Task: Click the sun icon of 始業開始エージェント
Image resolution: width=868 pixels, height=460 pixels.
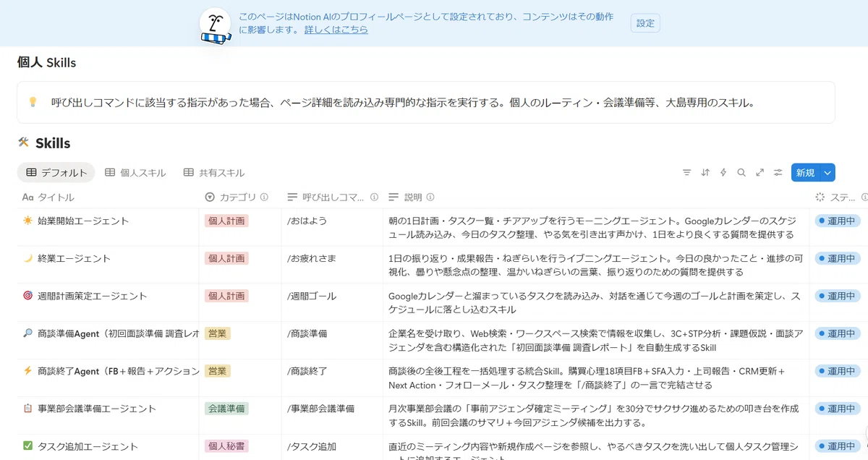Action: tap(28, 221)
